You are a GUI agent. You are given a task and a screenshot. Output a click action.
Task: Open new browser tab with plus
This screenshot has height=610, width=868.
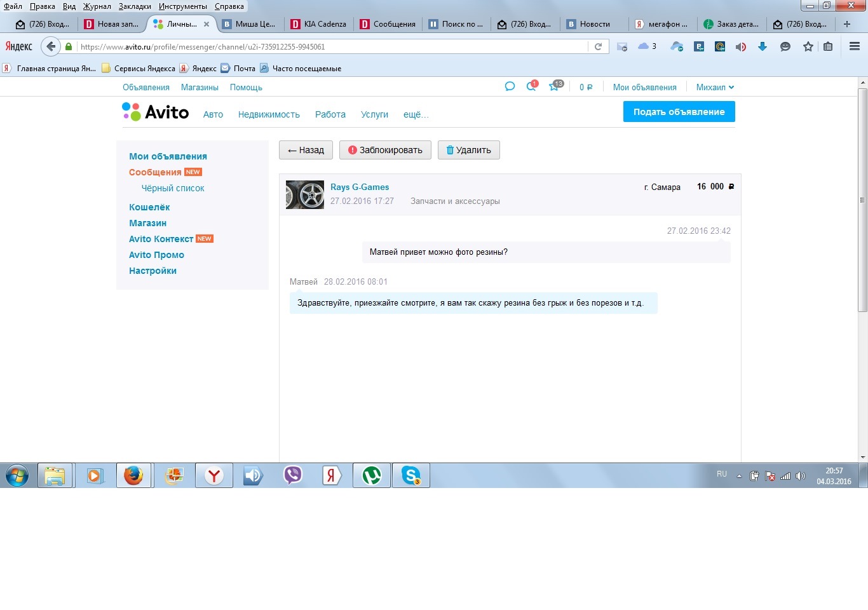847,24
